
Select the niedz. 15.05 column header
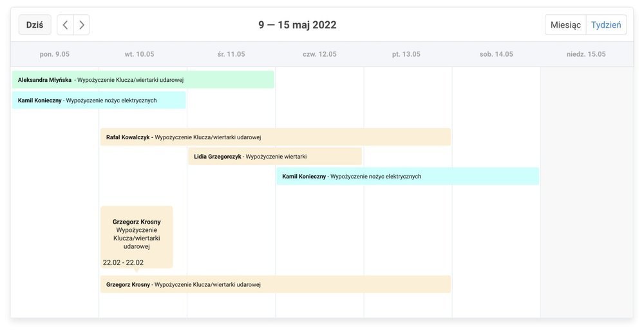586,54
